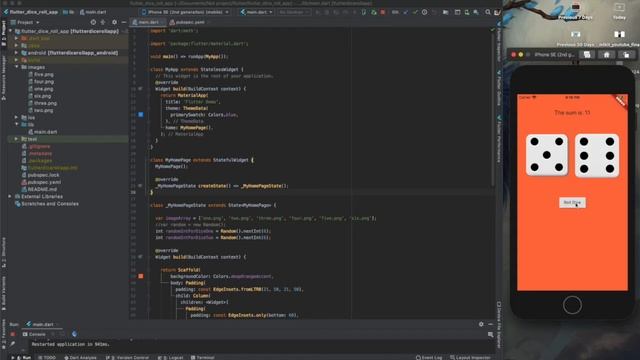Open the Layout Inspector in status bar
Viewport: 640px width, 360px height.
(x=470, y=357)
